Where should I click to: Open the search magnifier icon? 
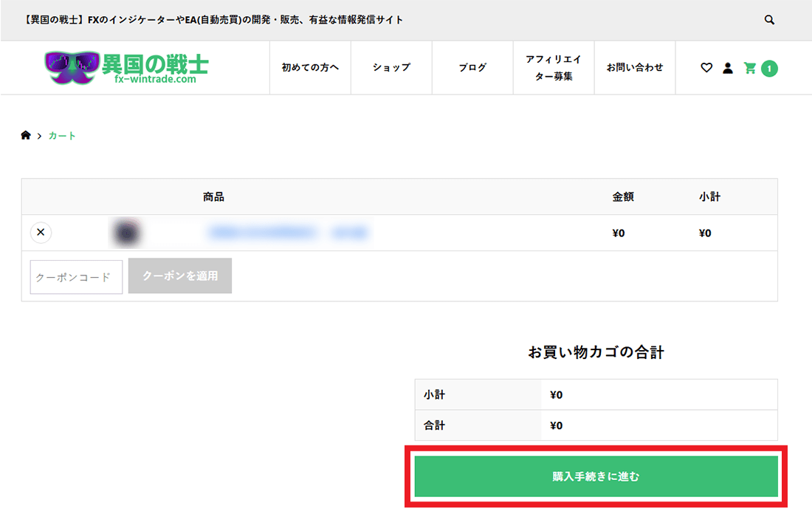coord(769,20)
